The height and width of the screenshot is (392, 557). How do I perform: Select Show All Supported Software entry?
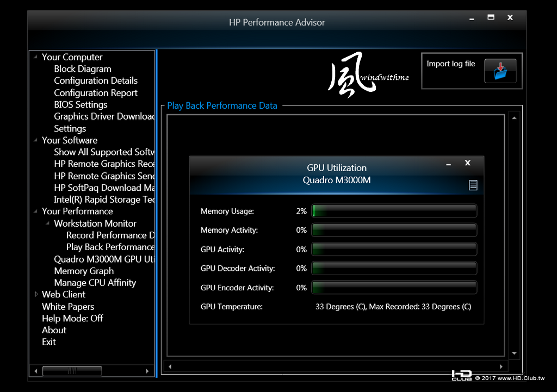104,152
